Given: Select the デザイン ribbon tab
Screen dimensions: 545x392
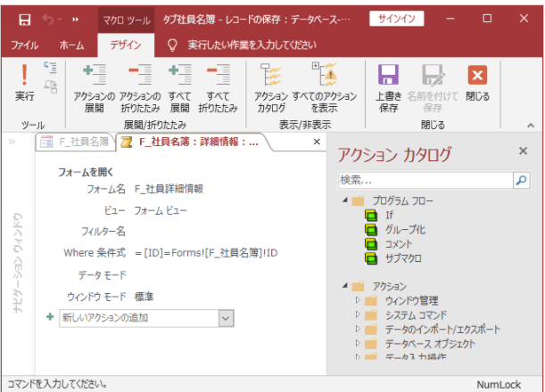Looking at the screenshot, I should coord(126,45).
